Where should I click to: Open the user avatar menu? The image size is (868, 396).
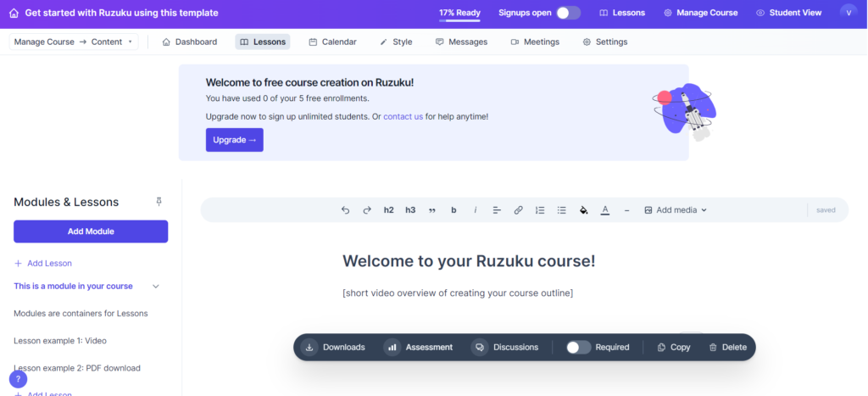[848, 13]
